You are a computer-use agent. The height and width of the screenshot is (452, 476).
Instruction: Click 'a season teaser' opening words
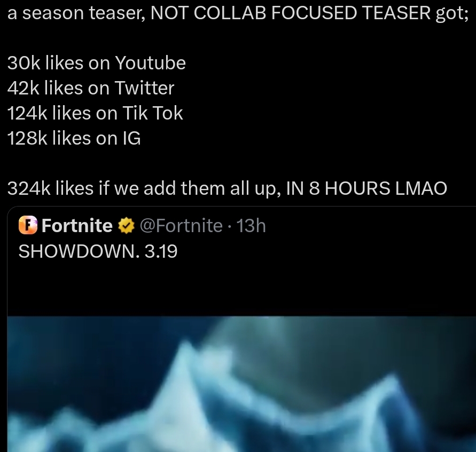[76, 13]
